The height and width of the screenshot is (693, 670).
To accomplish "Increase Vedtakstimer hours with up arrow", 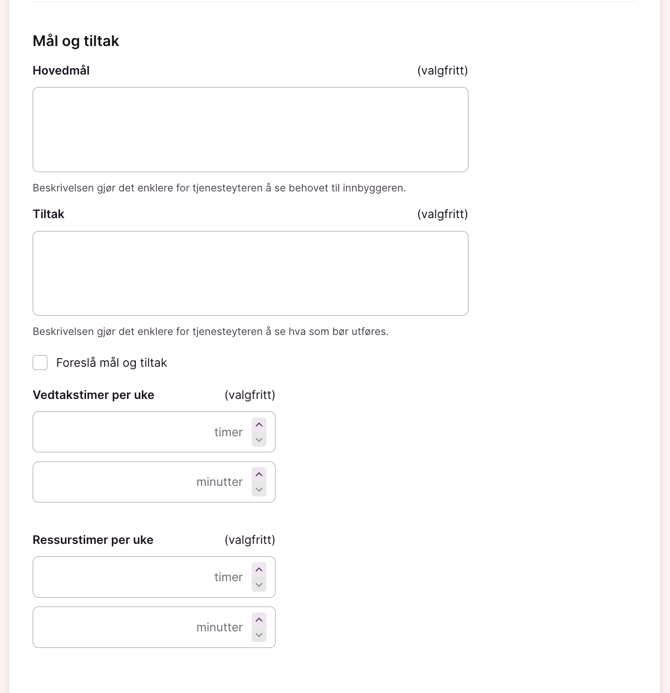I will click(259, 425).
